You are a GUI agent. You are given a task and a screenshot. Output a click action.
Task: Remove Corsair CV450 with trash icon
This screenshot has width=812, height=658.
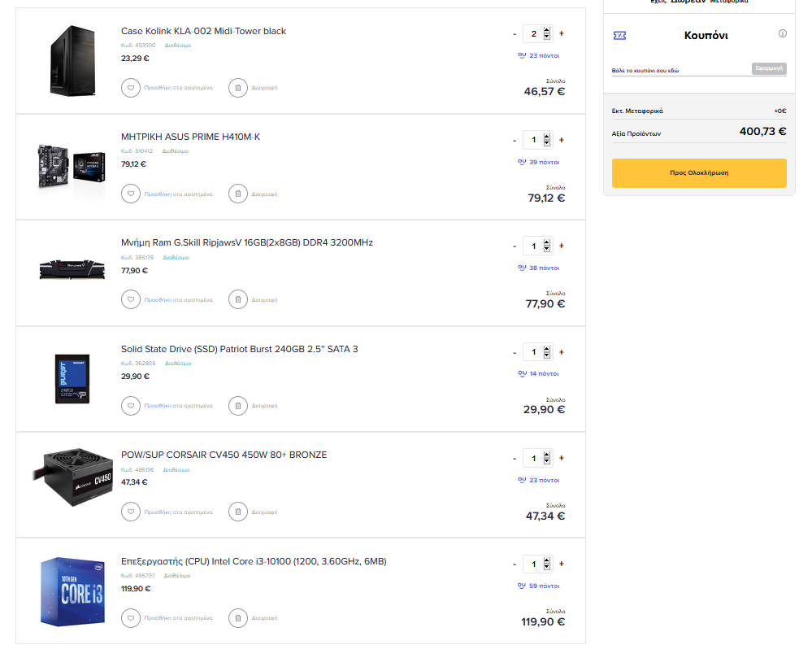(x=237, y=512)
